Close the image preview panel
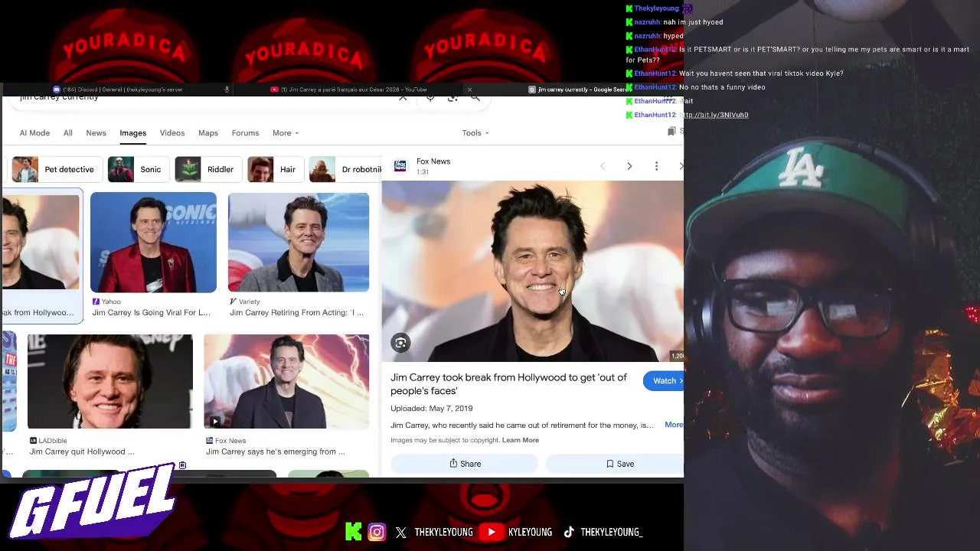Viewport: 980px width, 551px height. [x=681, y=166]
